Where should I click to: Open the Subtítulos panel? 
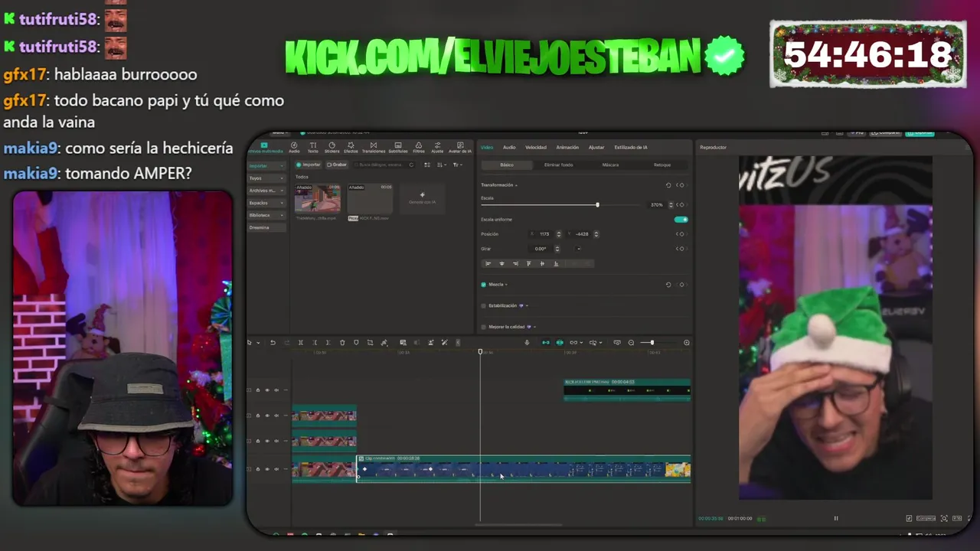[398, 147]
